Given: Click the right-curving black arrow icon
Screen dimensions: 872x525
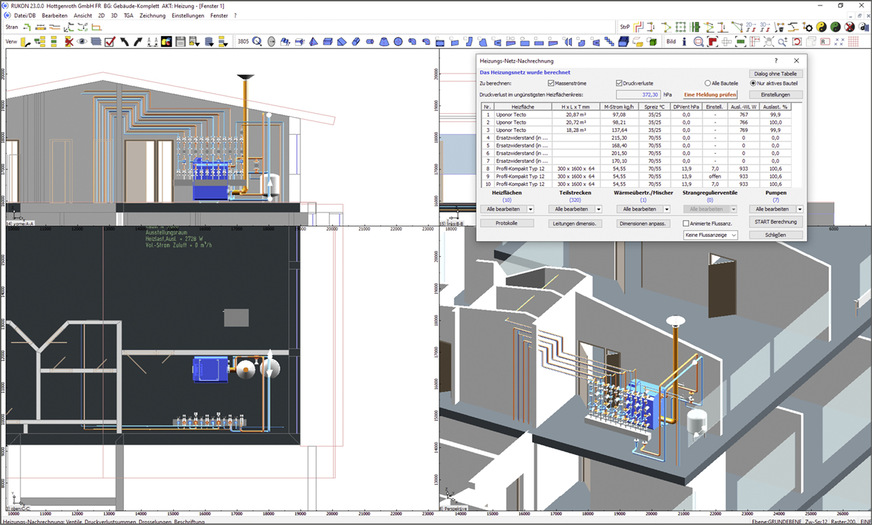Looking at the screenshot, I should tap(138, 42).
